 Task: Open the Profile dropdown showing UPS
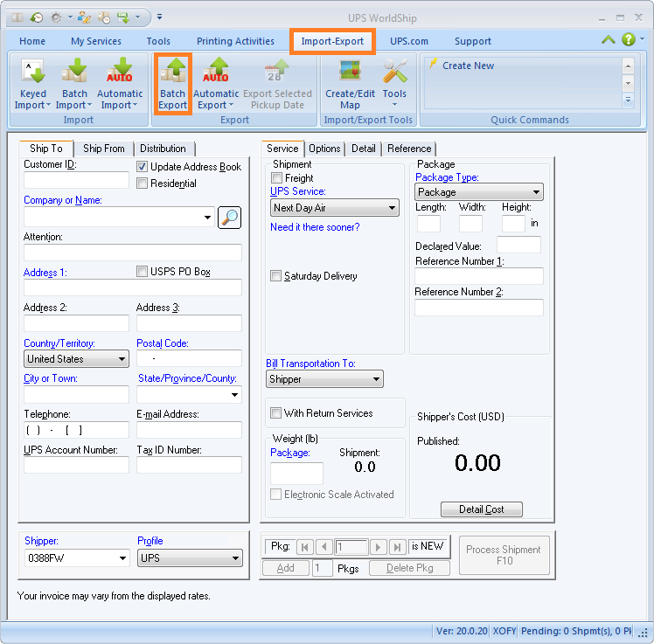(x=190, y=558)
